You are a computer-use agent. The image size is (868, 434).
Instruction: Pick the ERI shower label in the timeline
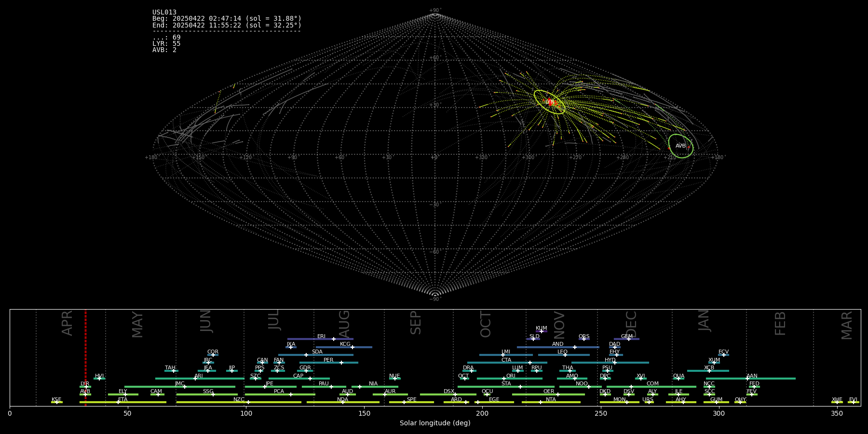[x=321, y=337]
